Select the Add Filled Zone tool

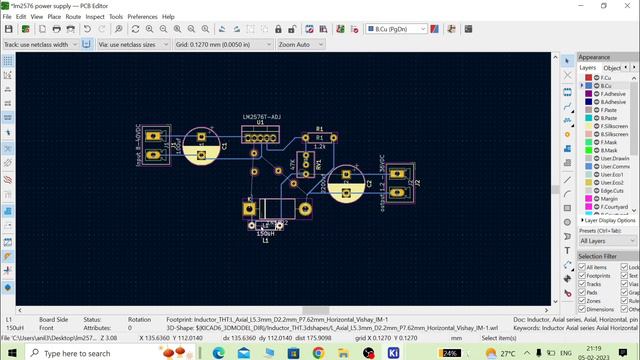pos(567,149)
